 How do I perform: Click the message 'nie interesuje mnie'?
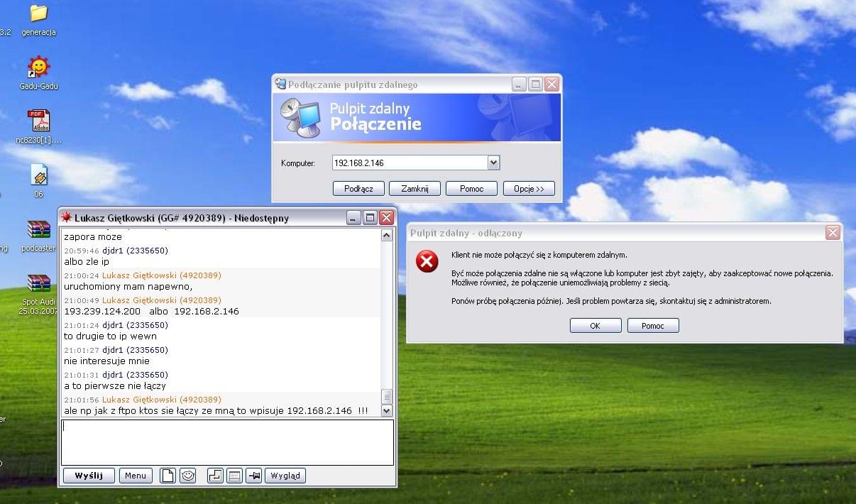pyautogui.click(x=106, y=361)
